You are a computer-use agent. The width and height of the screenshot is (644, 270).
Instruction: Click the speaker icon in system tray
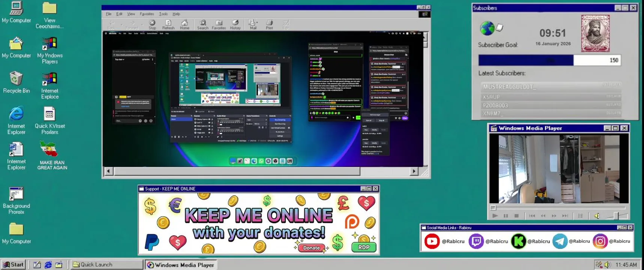(x=607, y=265)
